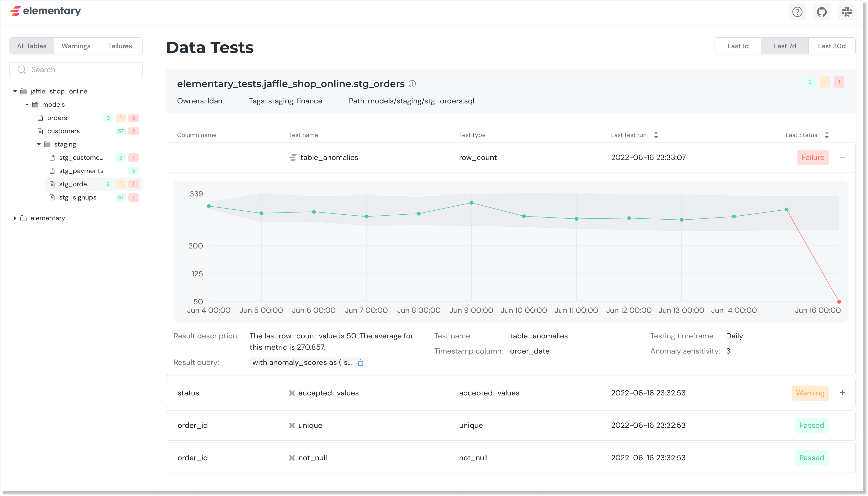Toggle the Failures filter tab
Viewport: 868px width, 496px height.
pyautogui.click(x=119, y=46)
